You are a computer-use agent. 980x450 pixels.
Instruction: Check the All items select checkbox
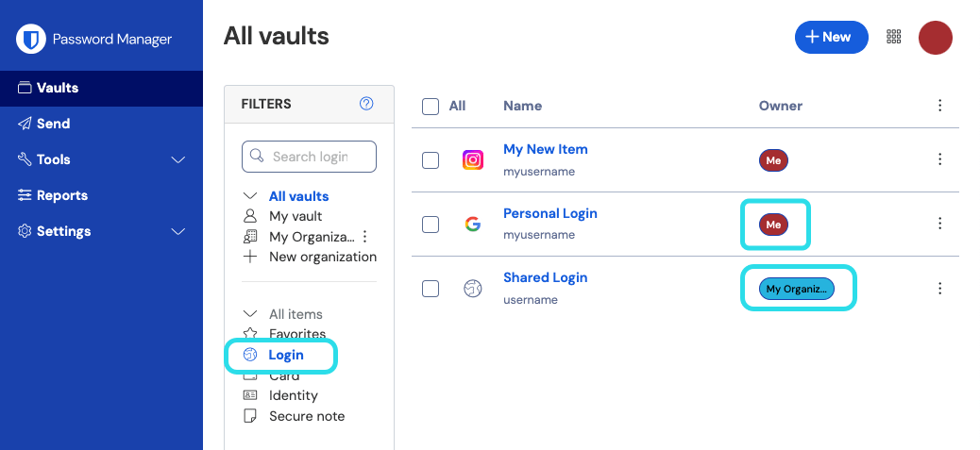[x=431, y=107]
